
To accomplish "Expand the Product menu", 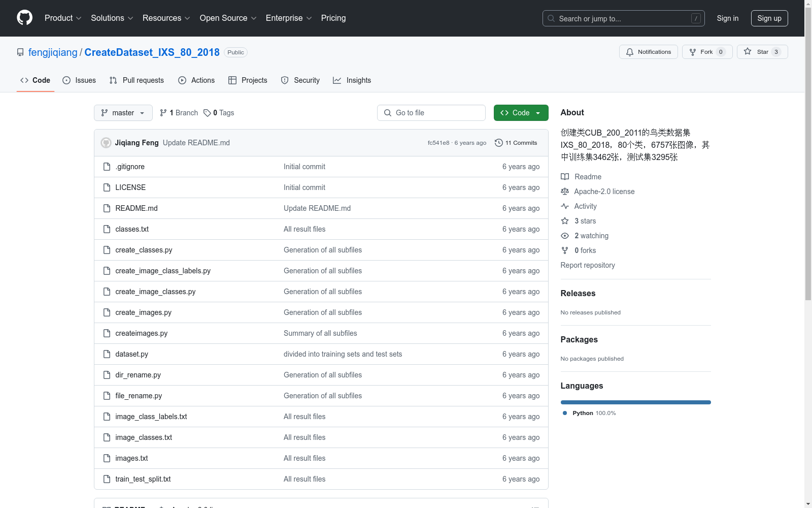I will [63, 18].
